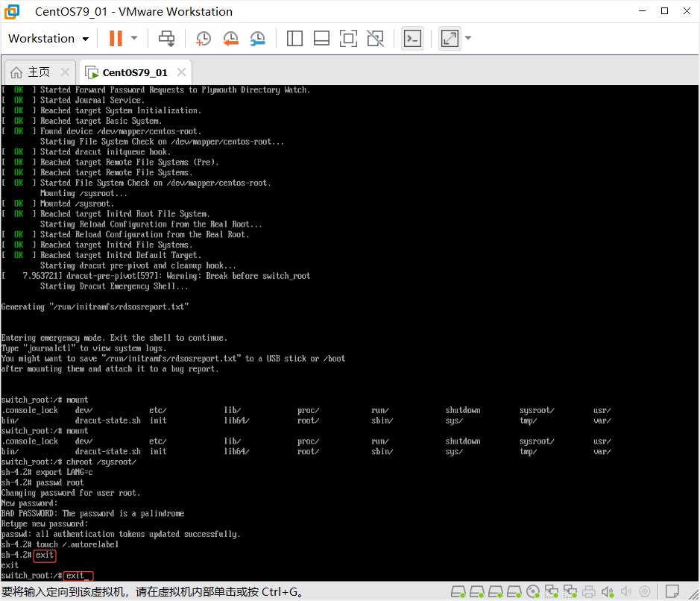Click the 'Changing password for user root.' line
Viewport: 700px width, 601px height.
point(71,493)
